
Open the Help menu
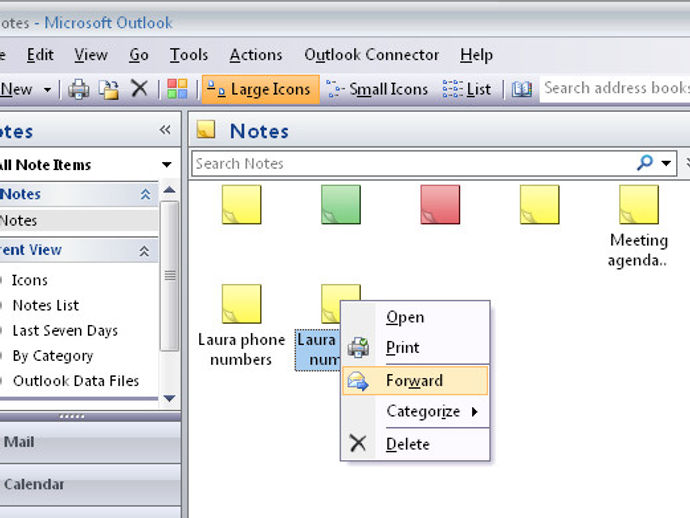477,55
